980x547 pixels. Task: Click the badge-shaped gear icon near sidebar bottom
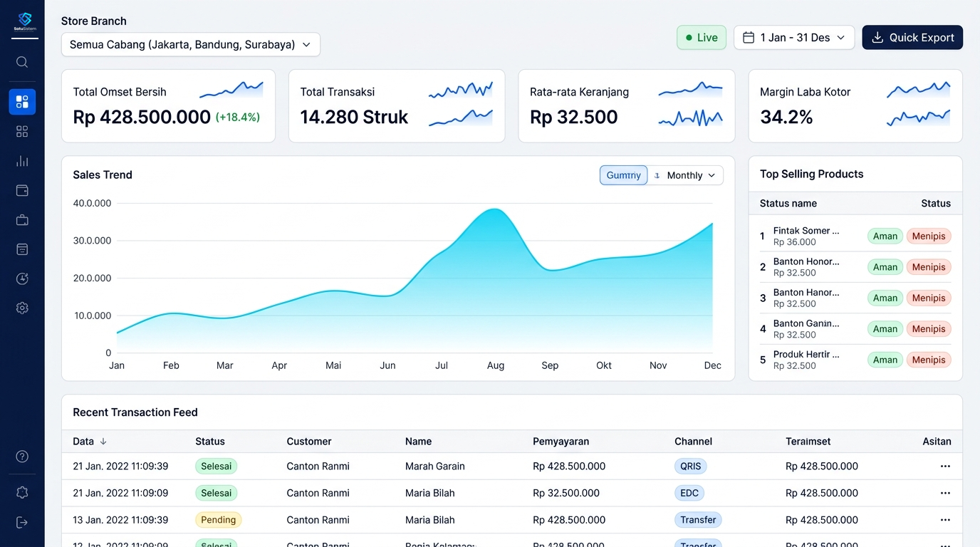(x=22, y=493)
